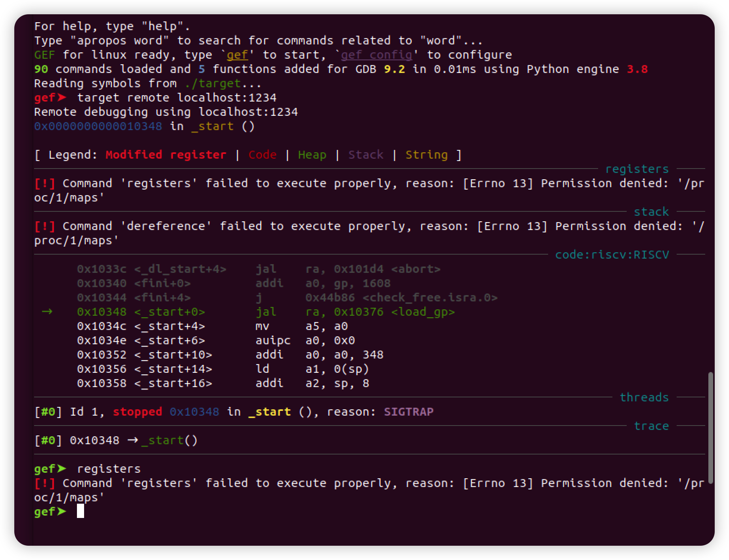Click the "stack" section header
The height and width of the screenshot is (560, 729).
pyautogui.click(x=652, y=211)
